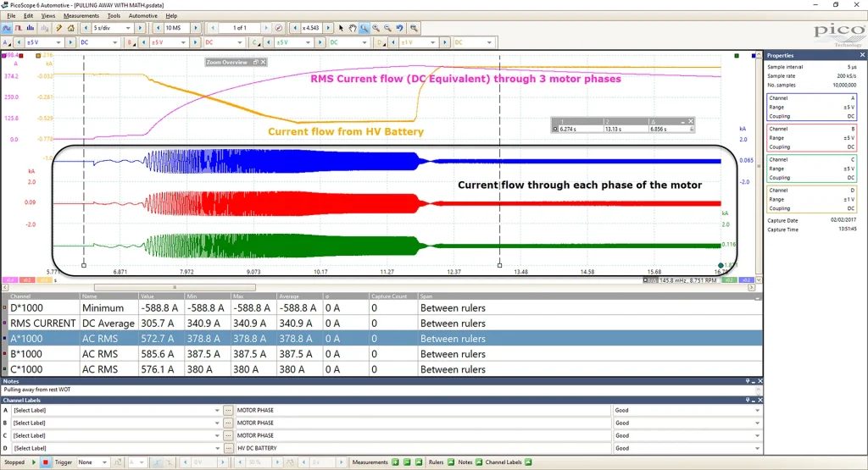Open the Automotive menu
Screen dimensions: 868x470
[142, 16]
